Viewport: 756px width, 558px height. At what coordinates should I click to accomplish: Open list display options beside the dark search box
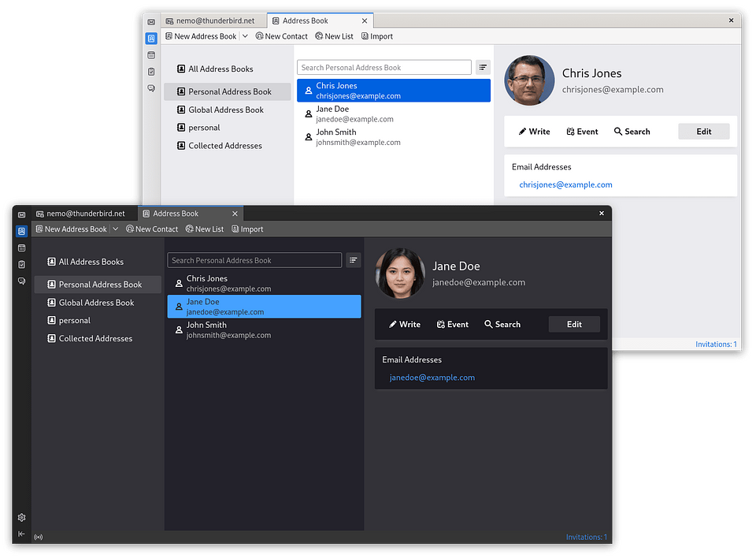[x=353, y=260]
